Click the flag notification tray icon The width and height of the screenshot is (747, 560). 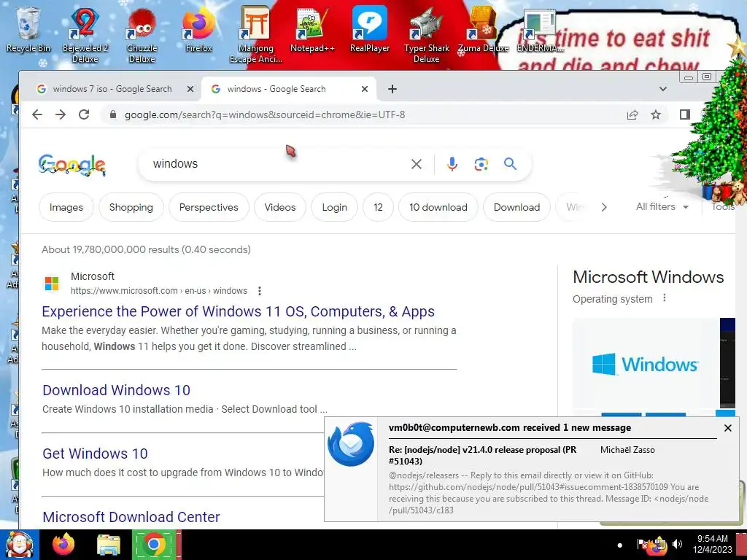point(642,544)
